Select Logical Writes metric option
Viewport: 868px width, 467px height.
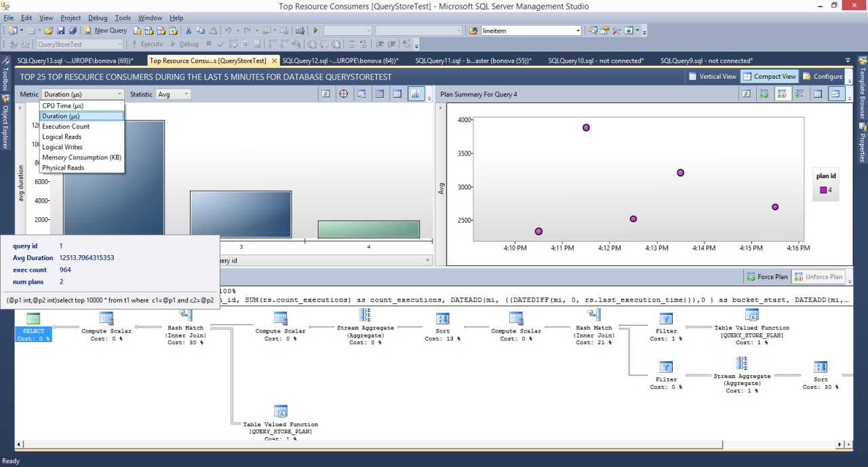point(82,147)
